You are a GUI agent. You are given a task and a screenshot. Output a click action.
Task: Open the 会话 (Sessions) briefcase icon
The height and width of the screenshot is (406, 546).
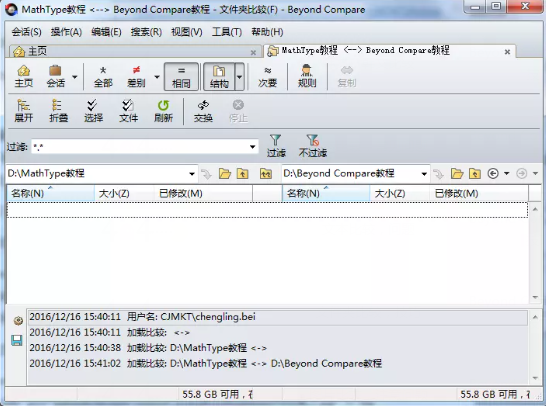(x=55, y=76)
